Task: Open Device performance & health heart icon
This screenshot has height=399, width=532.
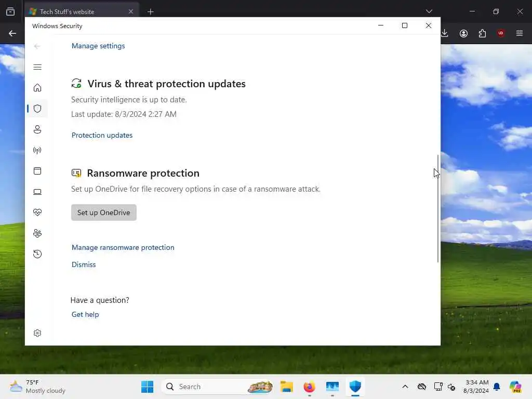Action: pos(37,212)
